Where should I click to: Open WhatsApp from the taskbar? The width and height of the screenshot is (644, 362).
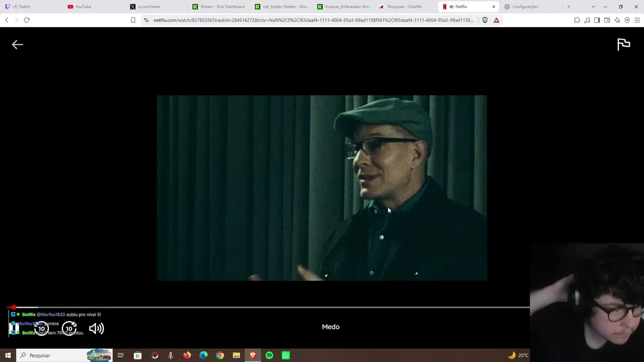286,355
